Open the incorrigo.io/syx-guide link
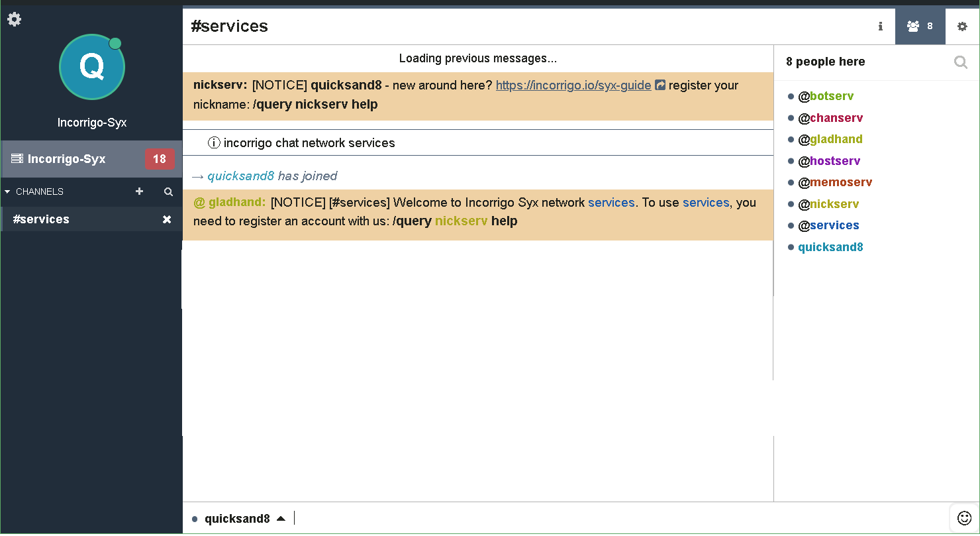This screenshot has width=980, height=536. 573,85
